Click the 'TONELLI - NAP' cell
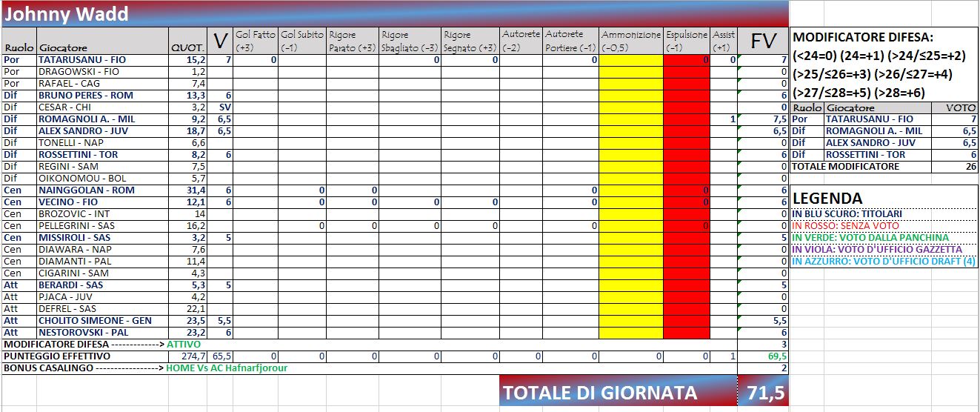 (102, 142)
